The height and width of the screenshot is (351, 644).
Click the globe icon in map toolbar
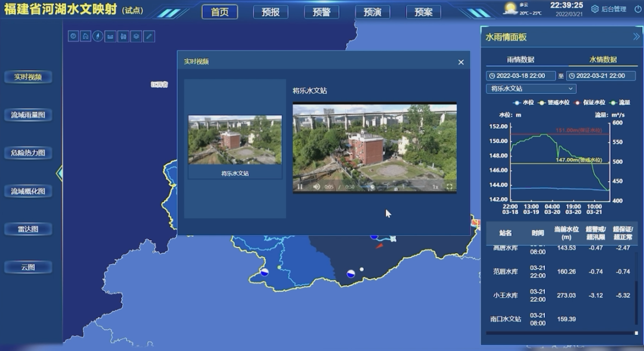click(x=73, y=36)
